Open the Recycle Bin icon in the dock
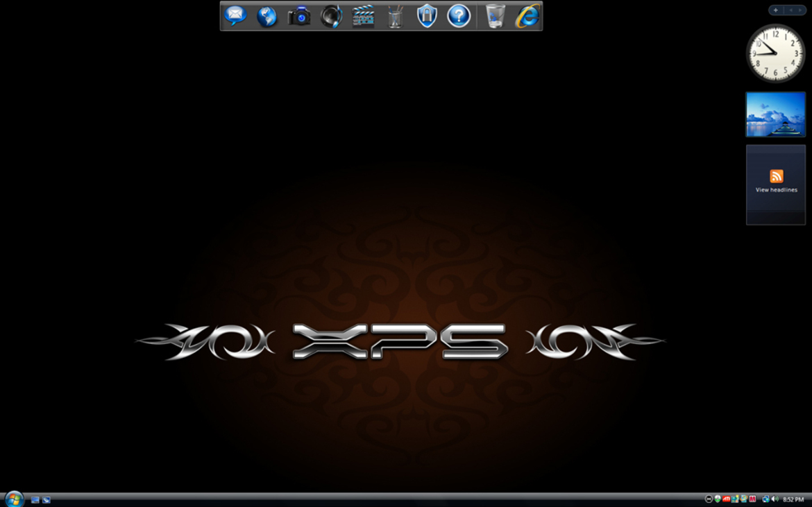 495,15
